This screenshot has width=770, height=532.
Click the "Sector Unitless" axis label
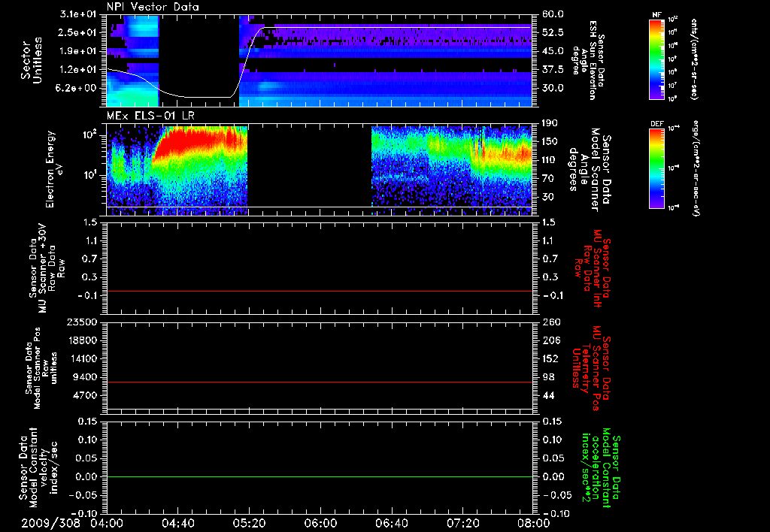(32, 60)
